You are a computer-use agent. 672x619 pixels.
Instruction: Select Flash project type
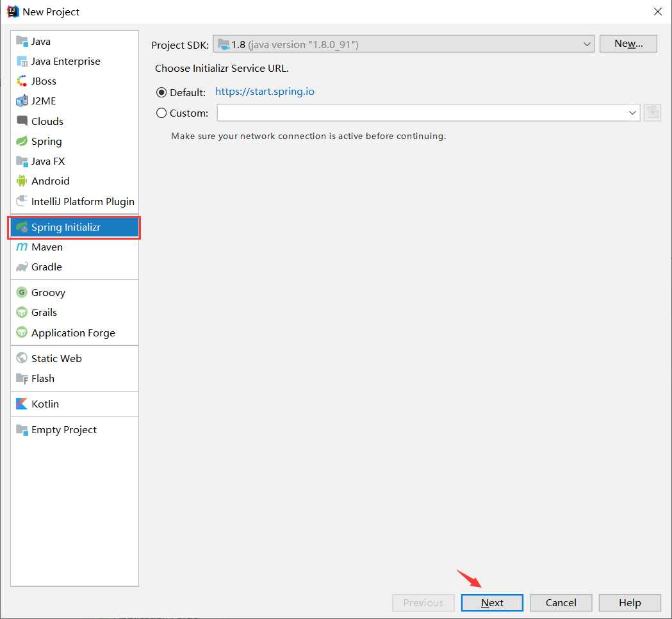coord(74,378)
